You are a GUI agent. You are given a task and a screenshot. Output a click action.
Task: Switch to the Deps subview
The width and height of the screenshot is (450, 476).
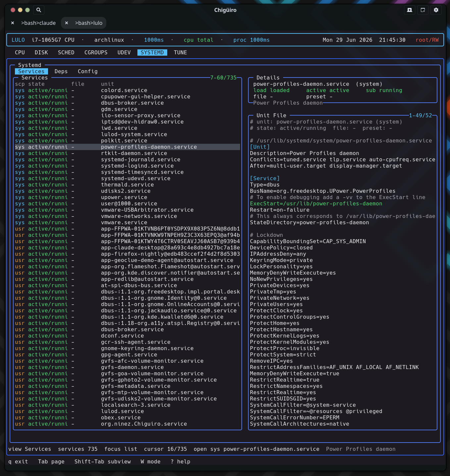pos(61,71)
